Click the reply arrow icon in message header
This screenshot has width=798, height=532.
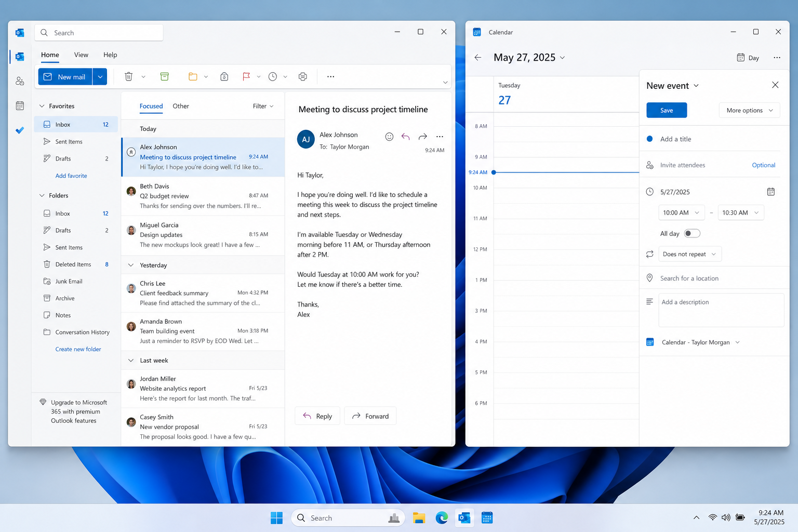click(x=406, y=137)
